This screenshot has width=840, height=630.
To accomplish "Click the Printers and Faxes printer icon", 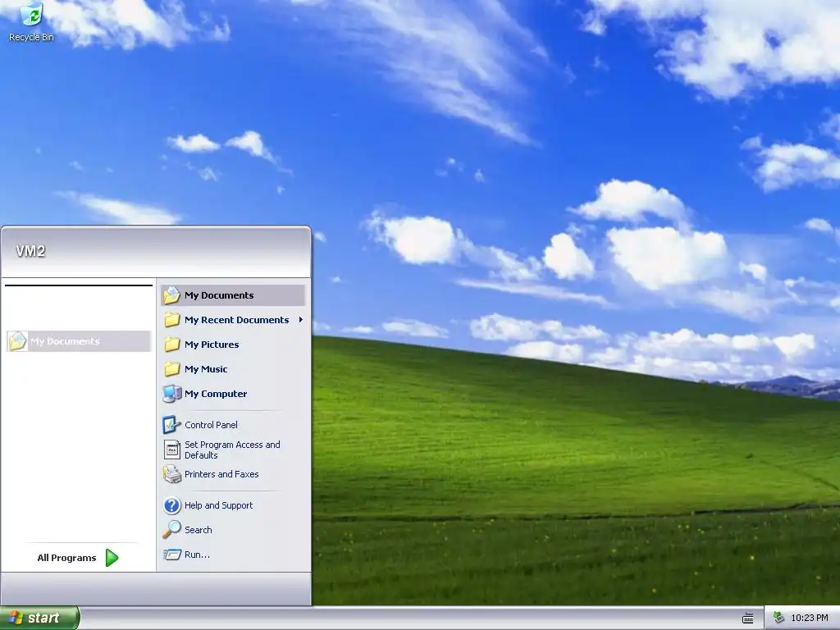I will point(171,474).
